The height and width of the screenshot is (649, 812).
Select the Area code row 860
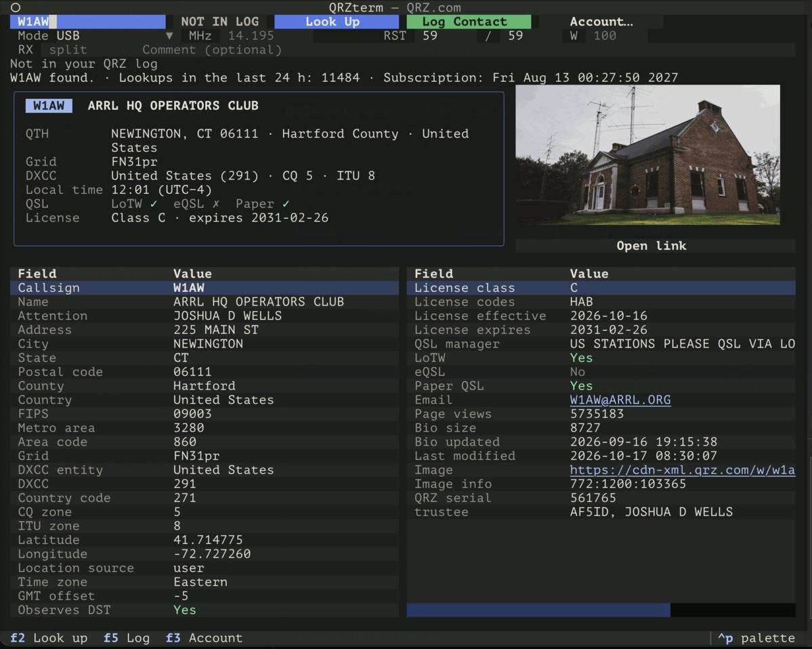[x=205, y=441]
